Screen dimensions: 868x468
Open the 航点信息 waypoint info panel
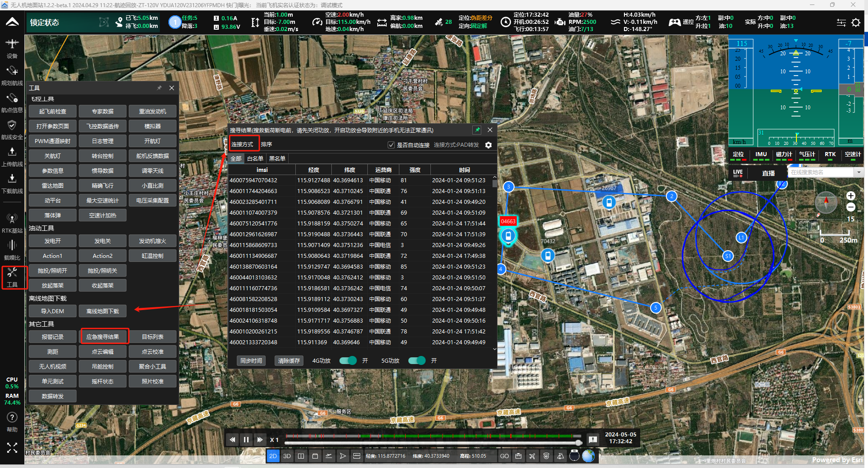click(x=12, y=103)
